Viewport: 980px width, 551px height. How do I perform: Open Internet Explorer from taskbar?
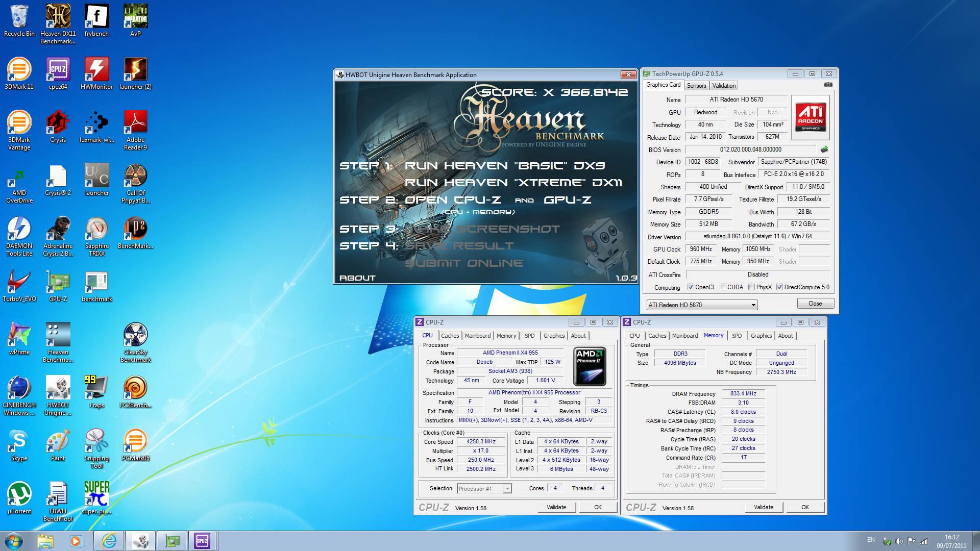[109, 541]
